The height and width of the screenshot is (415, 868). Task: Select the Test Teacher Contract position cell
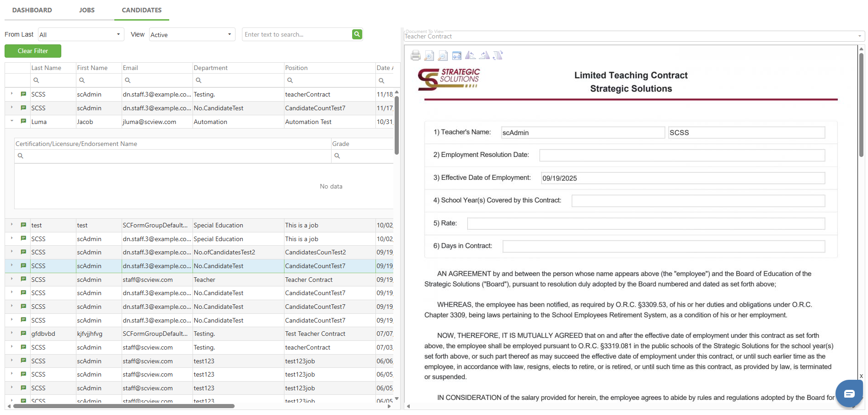[330, 334]
